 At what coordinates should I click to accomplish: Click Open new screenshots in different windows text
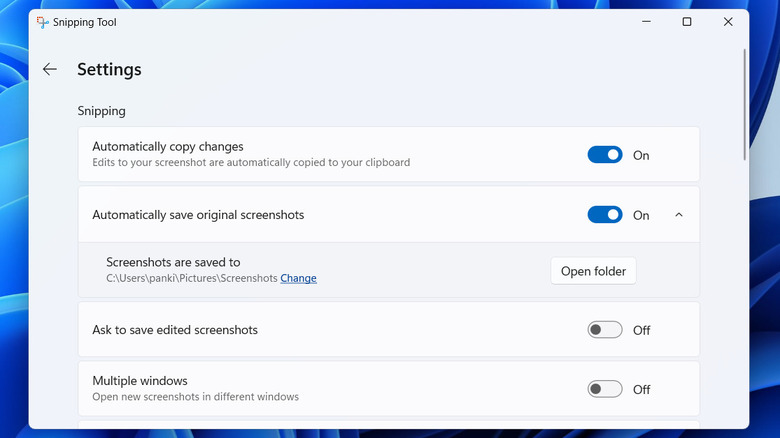coord(195,397)
